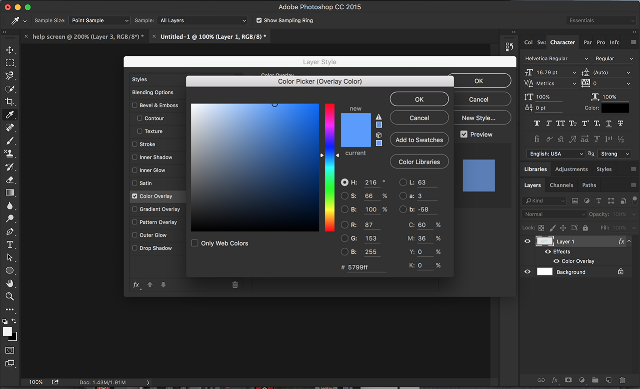Viewport: 640px width, 389px height.
Task: Click inside the saturation-brightness color field
Action: point(255,167)
